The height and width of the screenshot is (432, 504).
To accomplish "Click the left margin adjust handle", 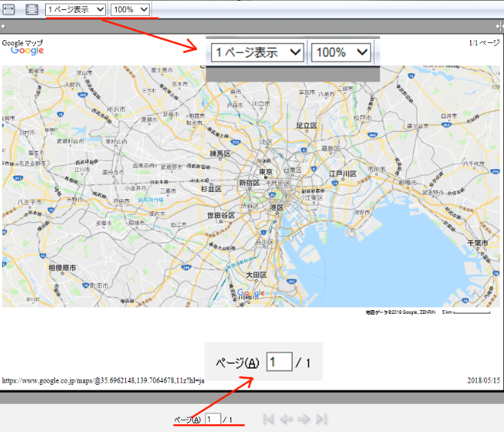I will pos(3,26).
